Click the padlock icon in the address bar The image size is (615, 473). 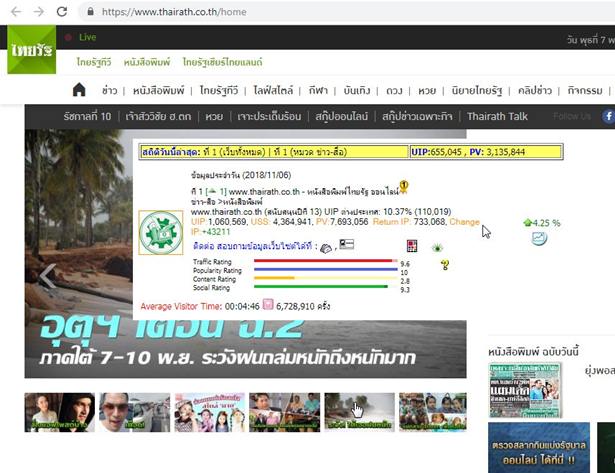[91, 12]
